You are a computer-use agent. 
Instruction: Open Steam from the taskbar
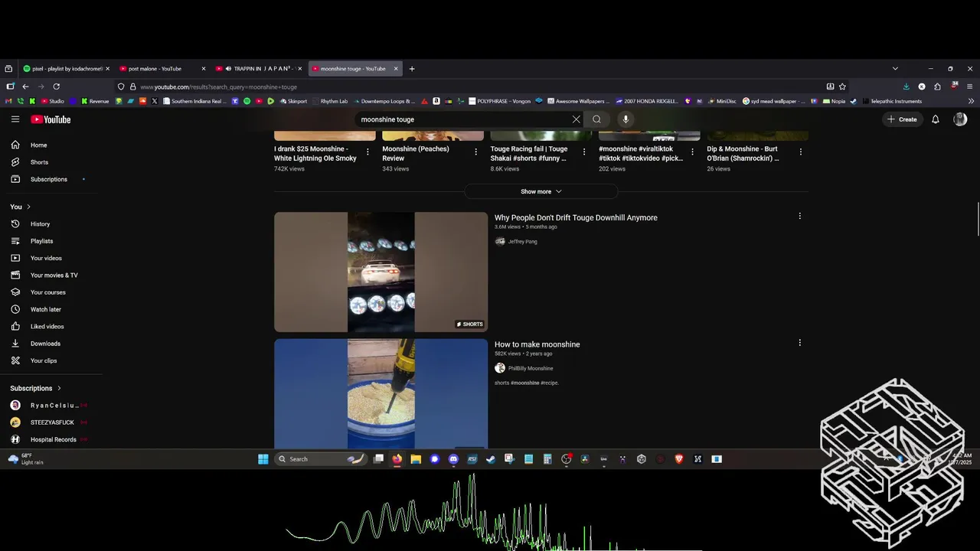[x=491, y=459]
